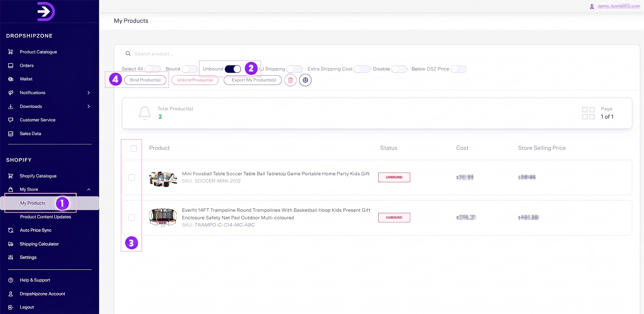Open the Everfit 14FT Trampoline product title
This screenshot has width=644, height=314.
tap(276, 214)
